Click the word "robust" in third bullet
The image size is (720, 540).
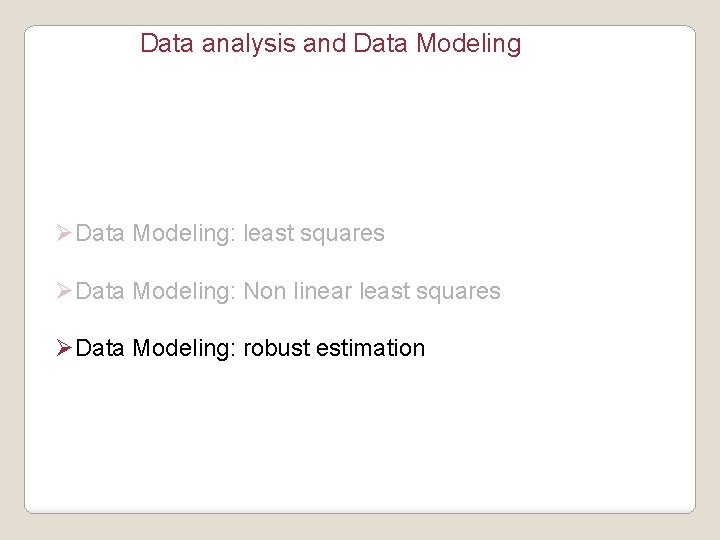276,348
